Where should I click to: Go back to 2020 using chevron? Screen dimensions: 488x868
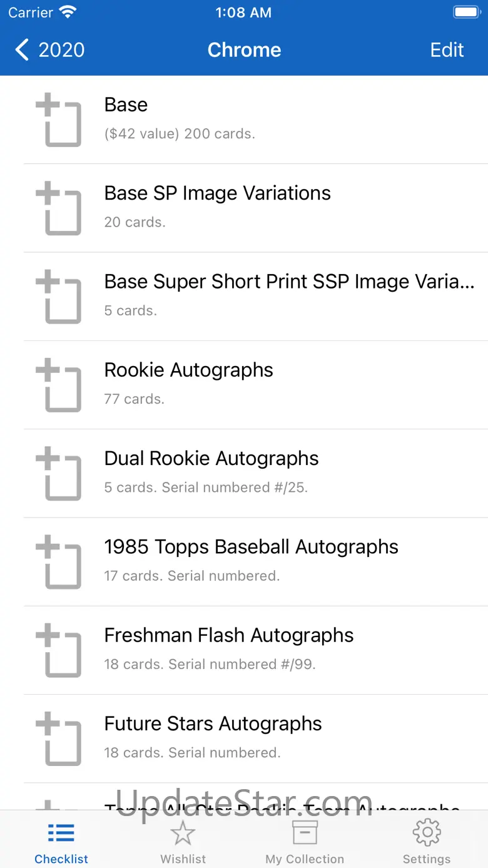[x=23, y=50]
